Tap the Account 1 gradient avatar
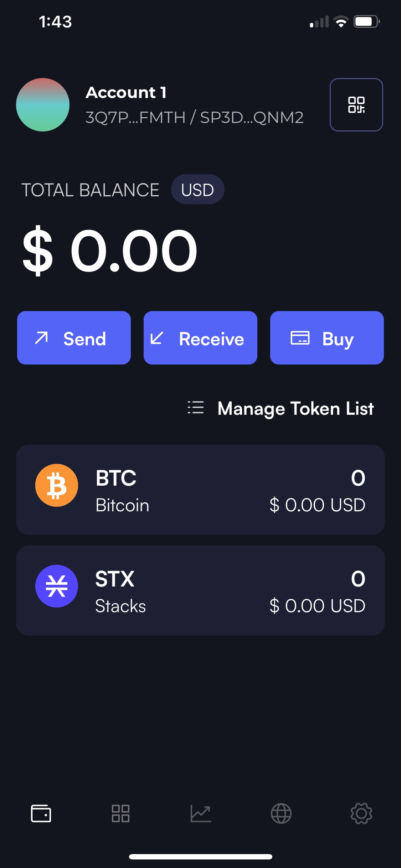The height and width of the screenshot is (868, 401). tap(43, 105)
